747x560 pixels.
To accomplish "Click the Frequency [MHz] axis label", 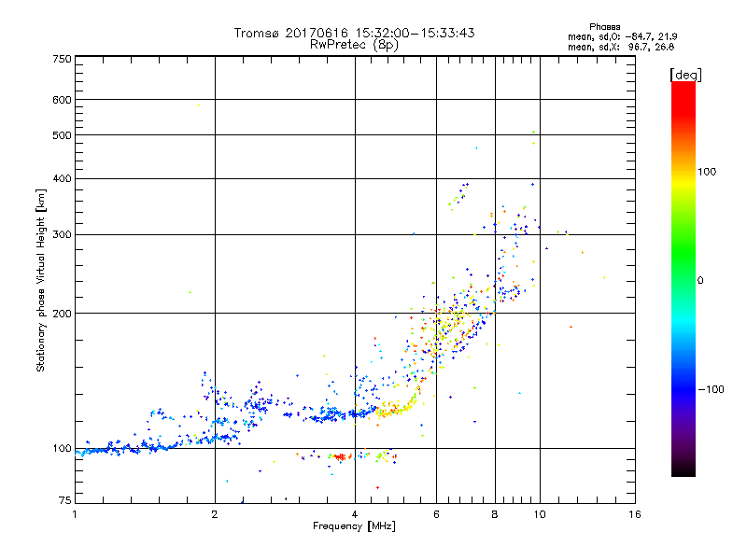I will coord(354,526).
